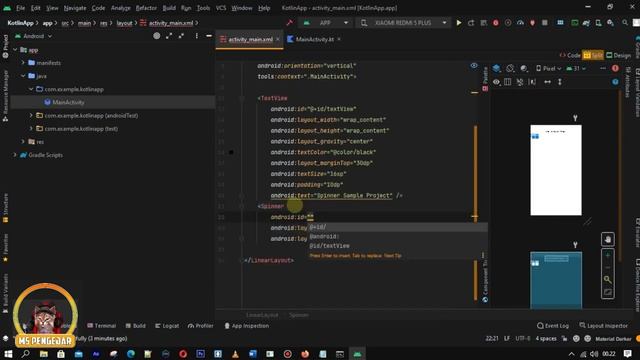Click the Stop square icon in toolbar
Viewport: 640px width, 360px height.
(x=544, y=23)
